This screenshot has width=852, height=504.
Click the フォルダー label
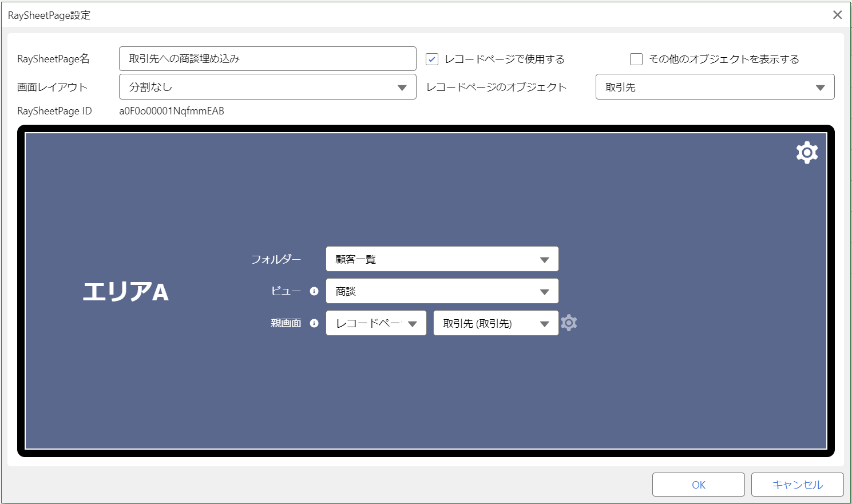click(x=276, y=259)
